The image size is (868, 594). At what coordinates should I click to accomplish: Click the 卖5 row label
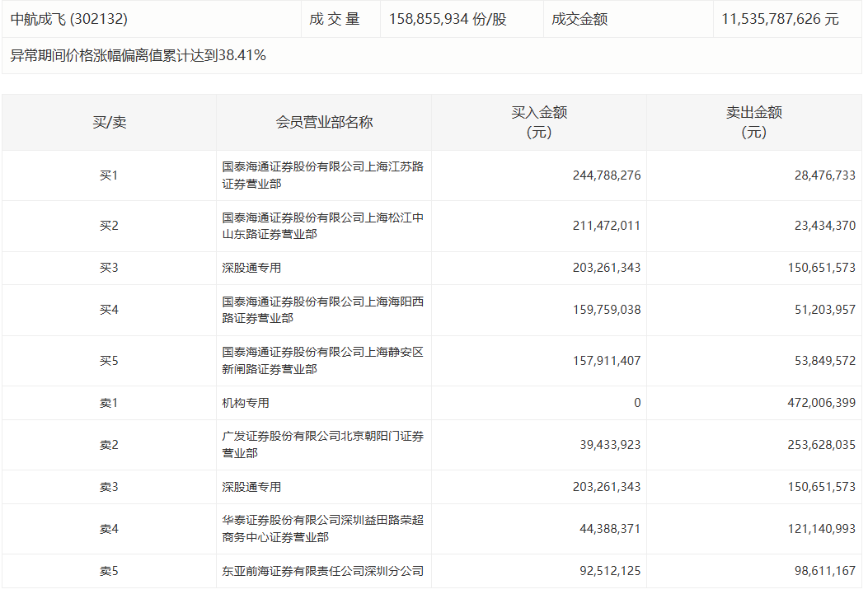[x=109, y=571]
